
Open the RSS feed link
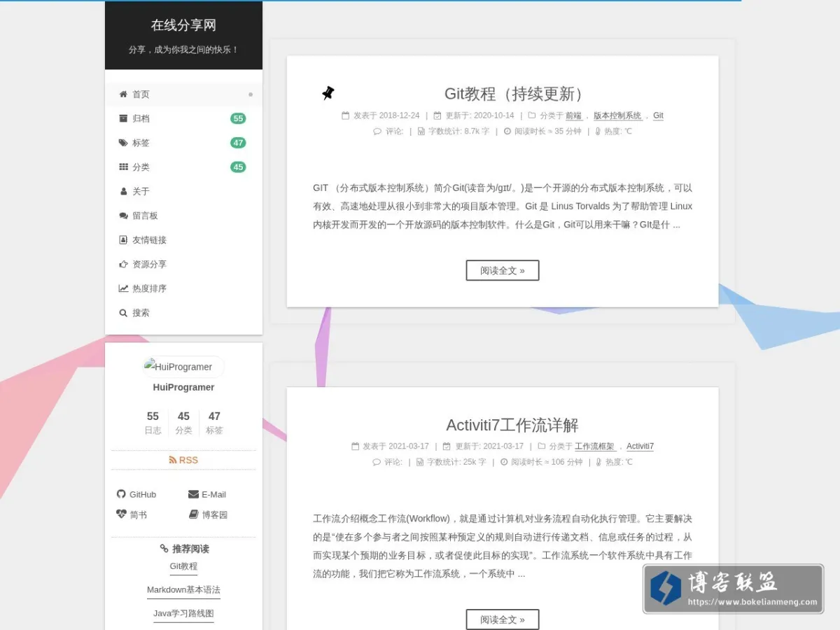[x=183, y=460]
